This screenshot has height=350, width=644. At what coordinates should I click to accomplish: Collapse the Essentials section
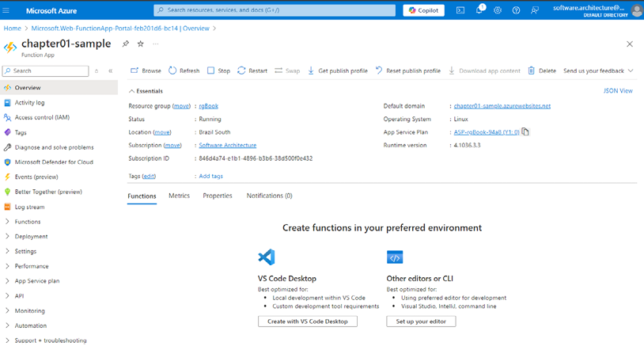[146, 91]
